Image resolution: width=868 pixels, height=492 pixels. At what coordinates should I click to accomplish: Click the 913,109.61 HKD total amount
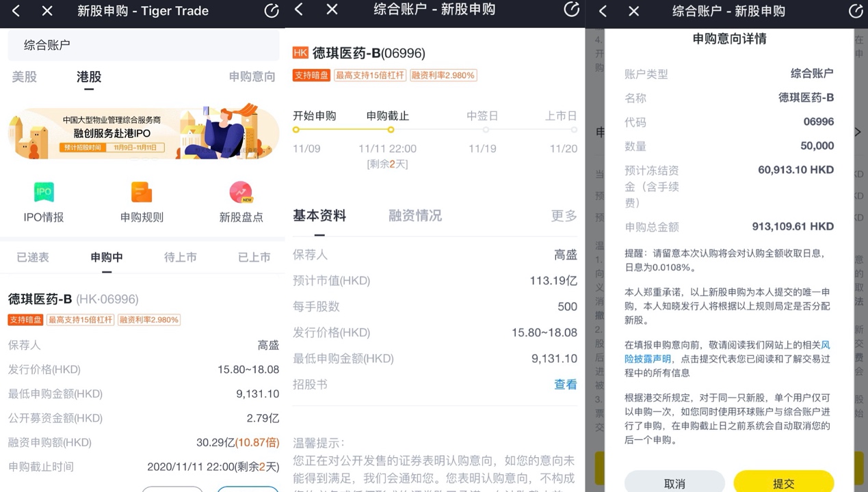pyautogui.click(x=793, y=227)
